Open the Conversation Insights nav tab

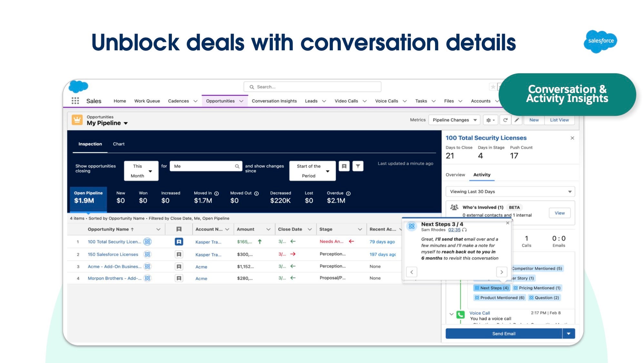274,101
